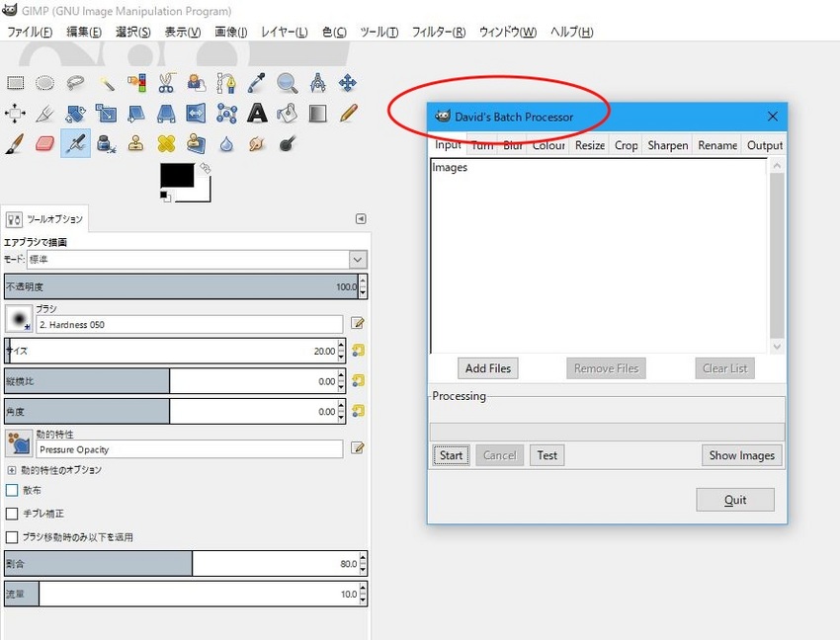Click the 流量 flow slider
The height and width of the screenshot is (640, 840).
click(x=182, y=594)
